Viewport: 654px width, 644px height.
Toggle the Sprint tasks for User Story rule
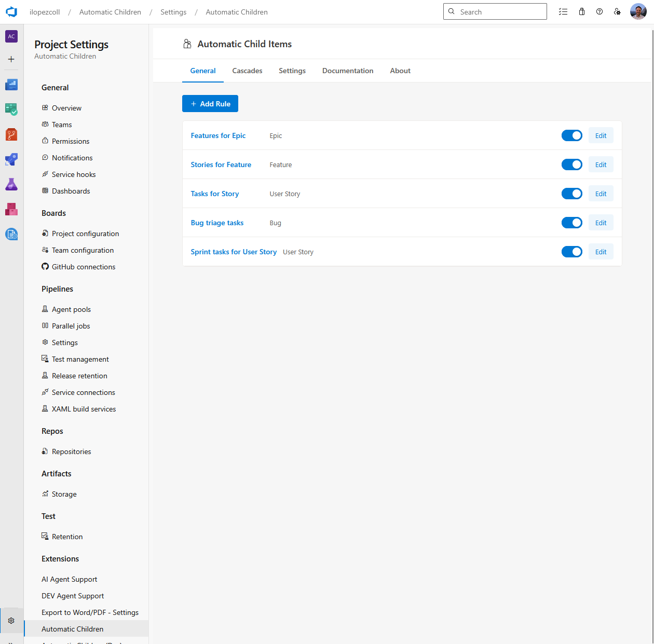point(571,251)
